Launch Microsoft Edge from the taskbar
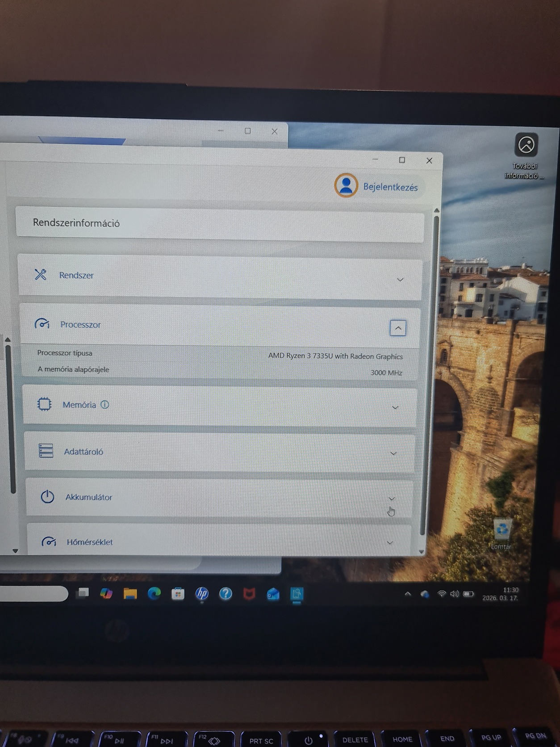This screenshot has width=560, height=747. click(154, 593)
